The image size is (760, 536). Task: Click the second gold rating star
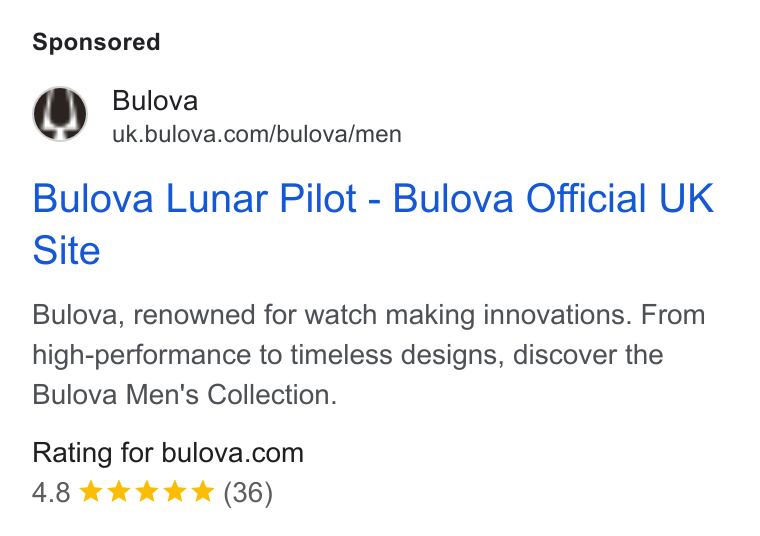point(119,492)
